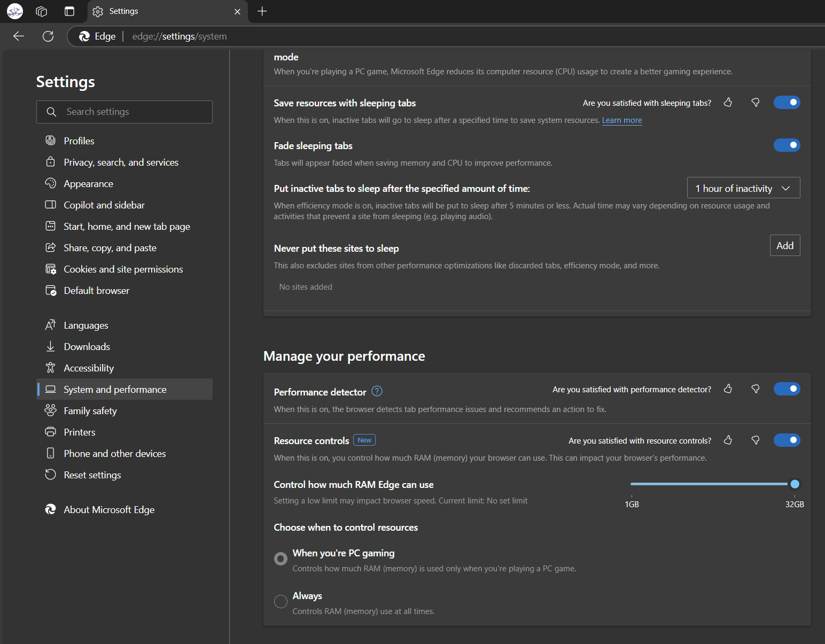The height and width of the screenshot is (644, 825).
Task: Click Add for never-sleep sites
Action: (785, 245)
